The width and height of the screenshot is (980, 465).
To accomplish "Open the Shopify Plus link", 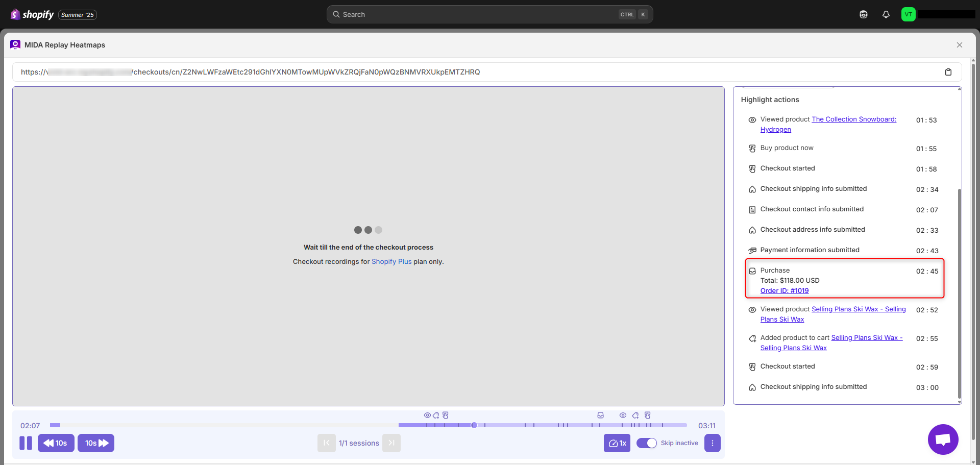I will coord(391,261).
